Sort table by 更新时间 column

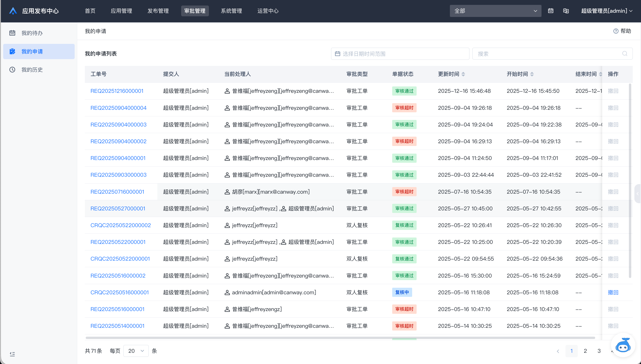tap(463, 74)
